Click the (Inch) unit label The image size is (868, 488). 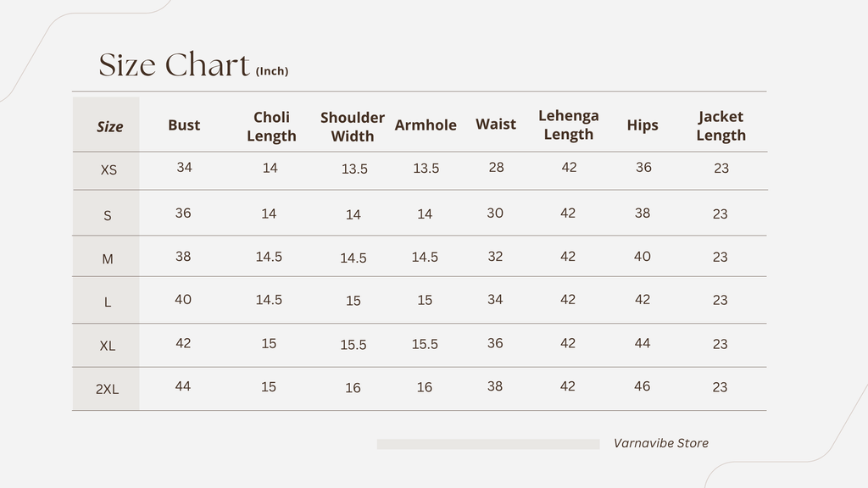(x=272, y=71)
